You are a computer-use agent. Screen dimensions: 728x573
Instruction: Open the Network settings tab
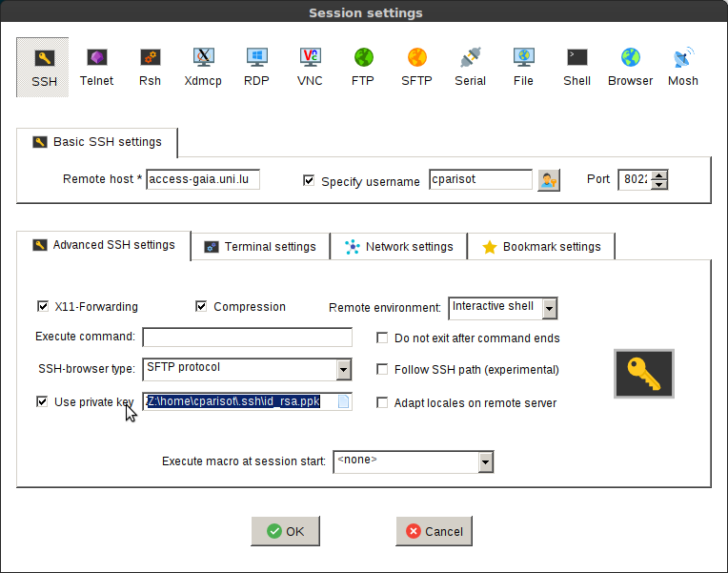point(398,247)
